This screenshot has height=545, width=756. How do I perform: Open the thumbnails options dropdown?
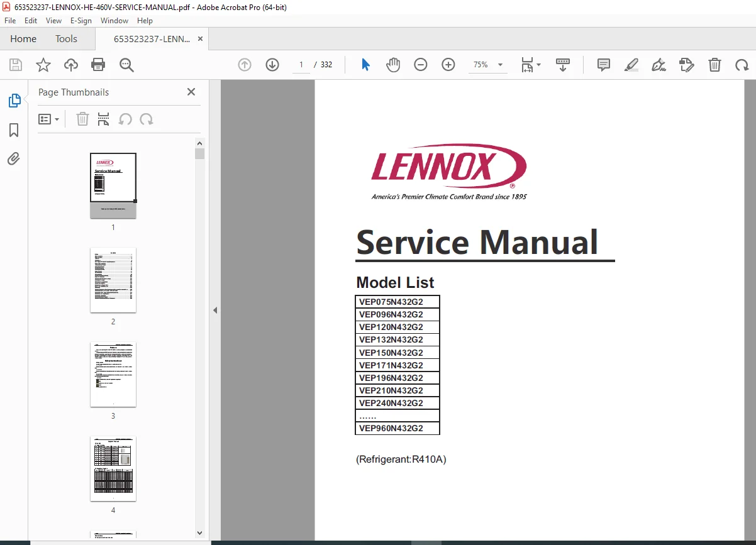point(48,119)
